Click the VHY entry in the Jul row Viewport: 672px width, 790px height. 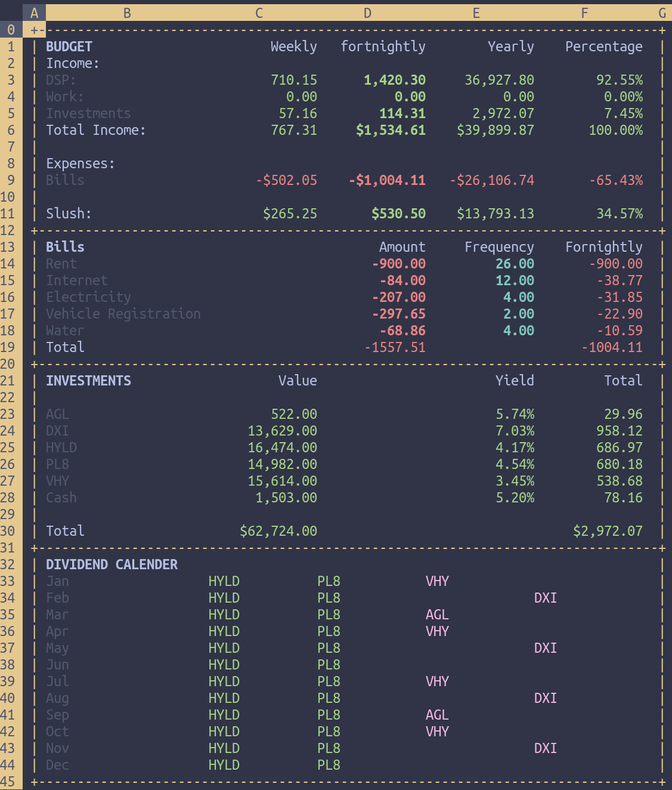point(437,681)
